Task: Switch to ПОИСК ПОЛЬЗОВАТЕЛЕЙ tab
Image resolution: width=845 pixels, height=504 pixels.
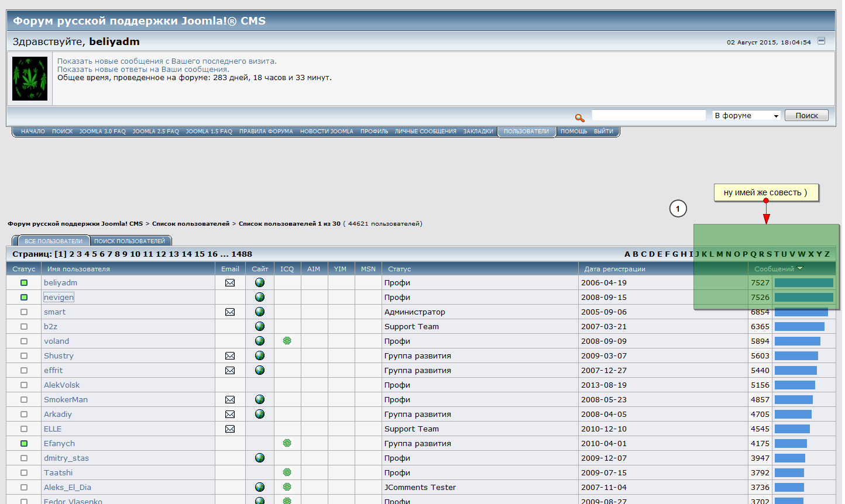Action: 130,241
